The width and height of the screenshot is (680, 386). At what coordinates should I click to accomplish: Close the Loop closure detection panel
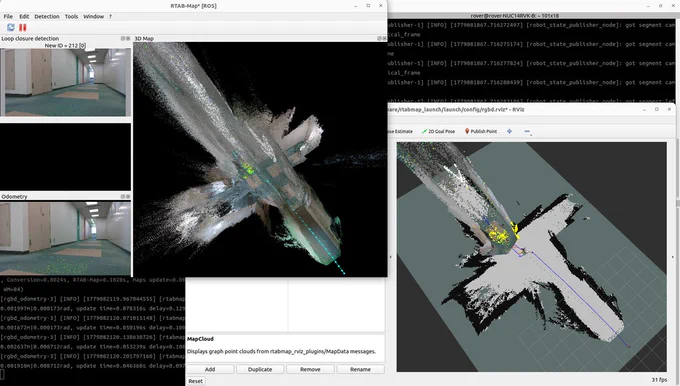click(128, 39)
